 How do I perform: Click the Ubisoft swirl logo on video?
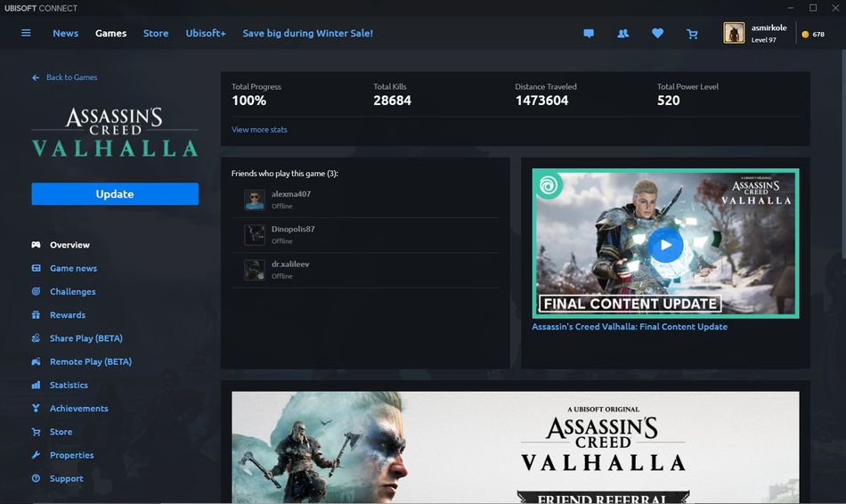point(549,185)
